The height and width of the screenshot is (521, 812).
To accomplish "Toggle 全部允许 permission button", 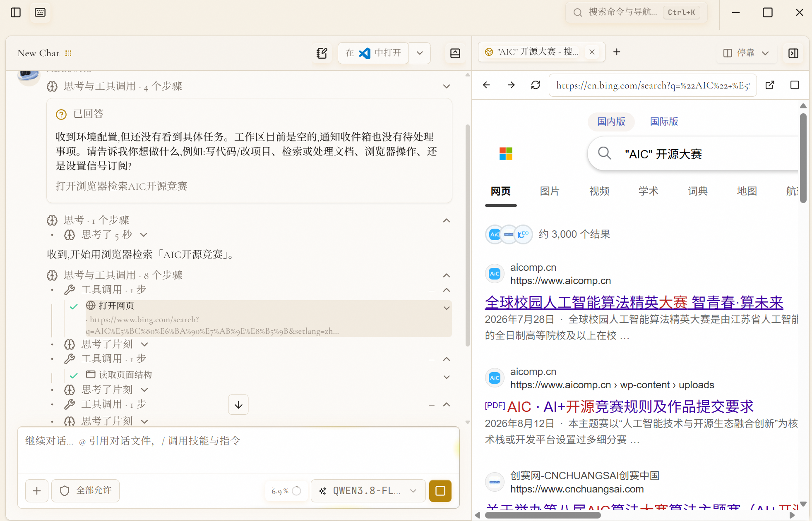I will click(86, 491).
